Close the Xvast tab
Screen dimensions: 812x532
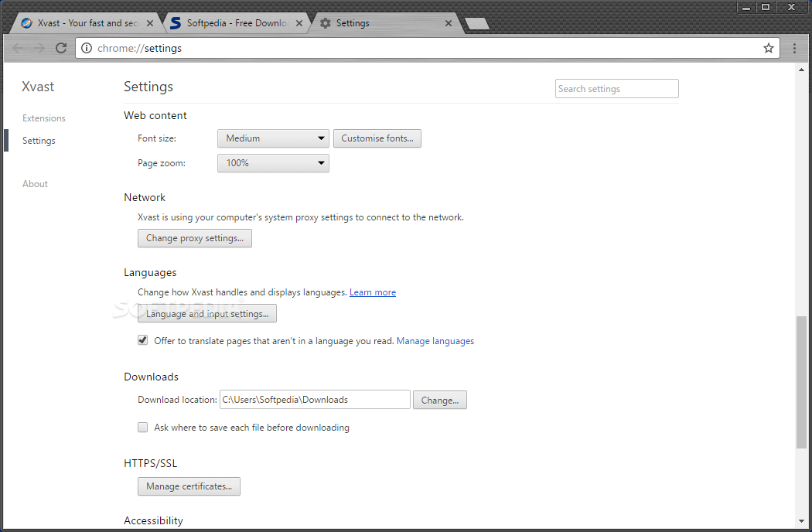pyautogui.click(x=150, y=23)
